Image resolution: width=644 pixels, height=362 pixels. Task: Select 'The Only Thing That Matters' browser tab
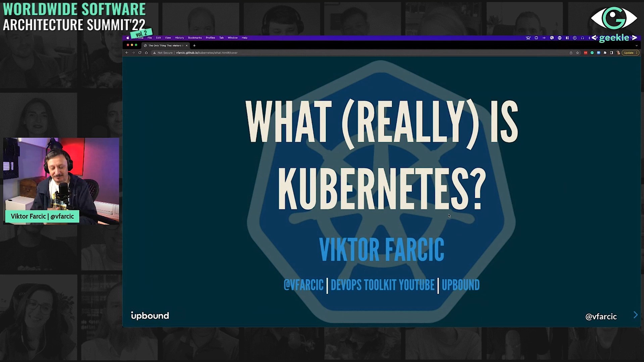[x=165, y=46]
